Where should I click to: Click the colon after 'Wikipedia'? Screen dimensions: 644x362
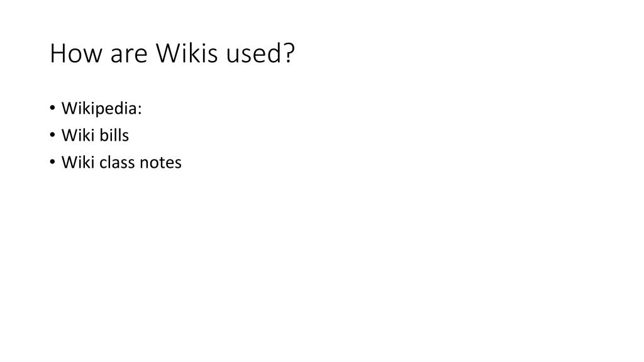140,110
